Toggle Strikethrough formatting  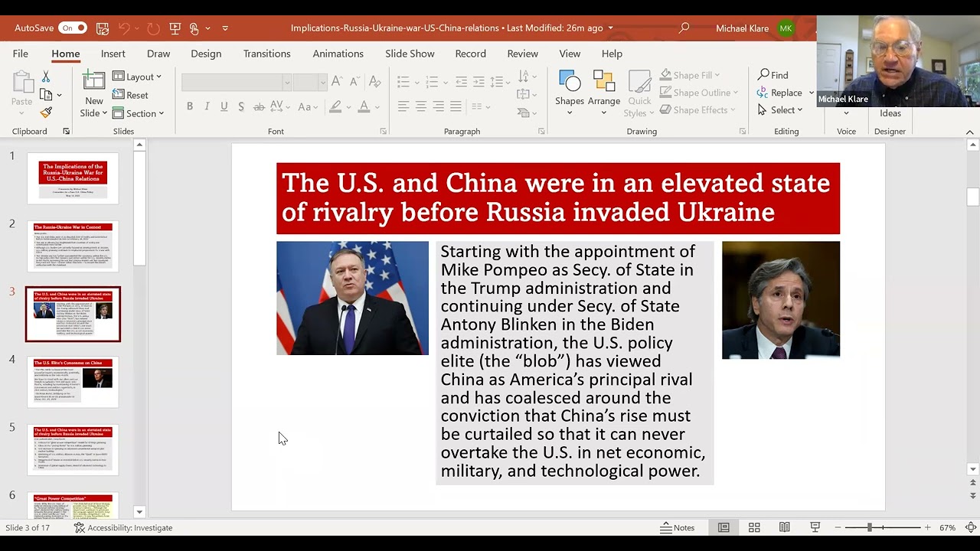pyautogui.click(x=258, y=106)
